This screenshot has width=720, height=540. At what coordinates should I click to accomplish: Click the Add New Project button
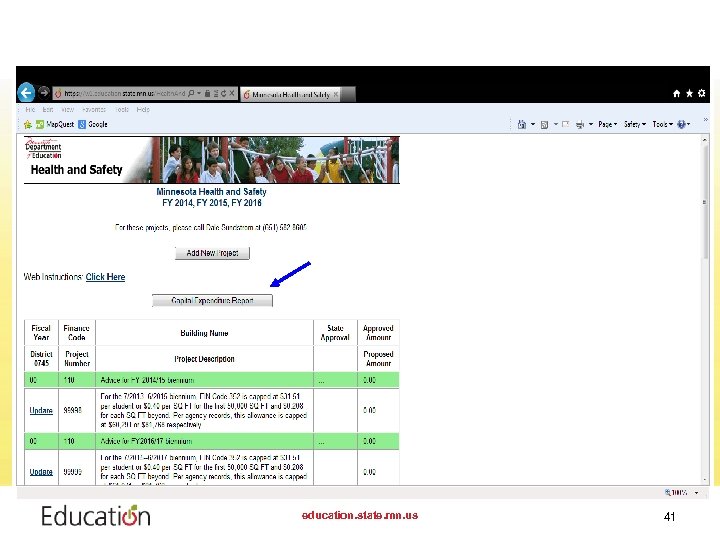212,253
